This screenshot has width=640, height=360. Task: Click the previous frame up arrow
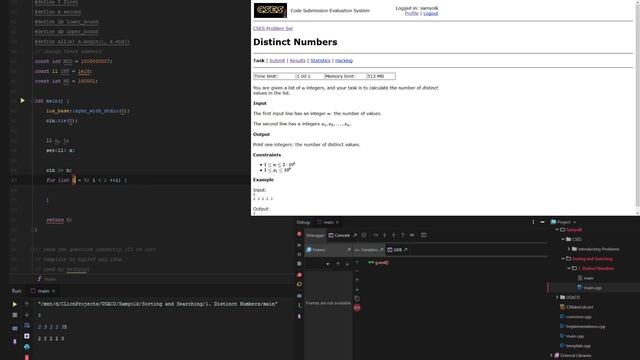coord(338,264)
